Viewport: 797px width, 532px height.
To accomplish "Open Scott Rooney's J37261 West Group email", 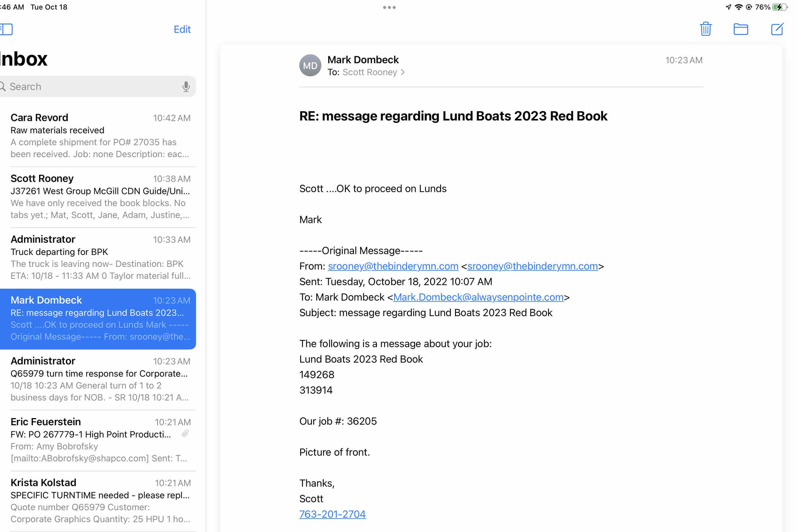I will (100, 197).
